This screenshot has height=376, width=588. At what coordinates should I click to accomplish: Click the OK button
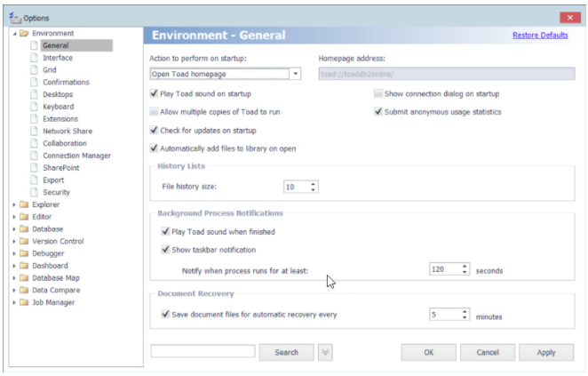point(429,352)
